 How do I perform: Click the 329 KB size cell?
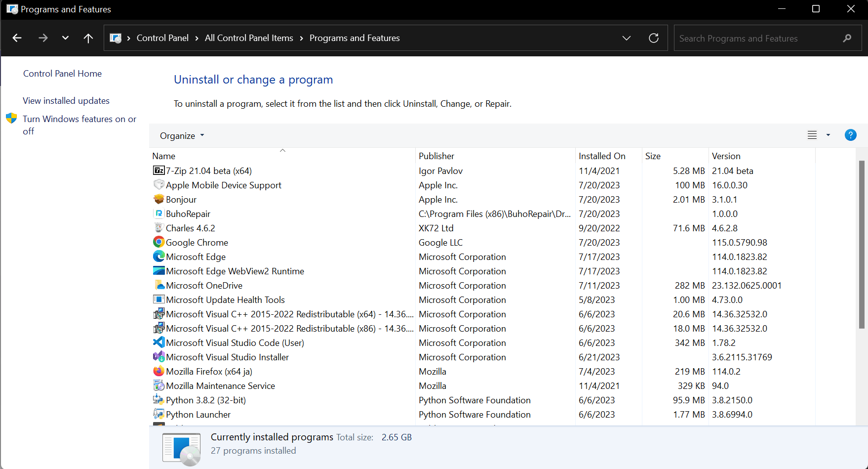[x=691, y=386]
